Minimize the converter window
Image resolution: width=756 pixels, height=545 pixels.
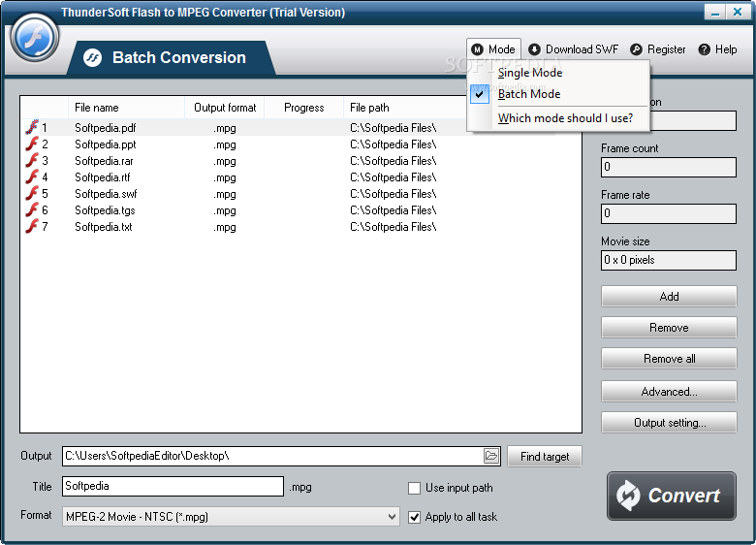pyautogui.click(x=714, y=12)
